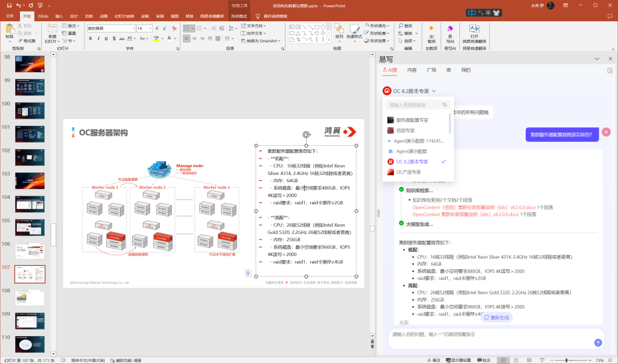618x364 pixels.
Task: Open the 形状格式 Shape Format tab
Action: click(239, 16)
